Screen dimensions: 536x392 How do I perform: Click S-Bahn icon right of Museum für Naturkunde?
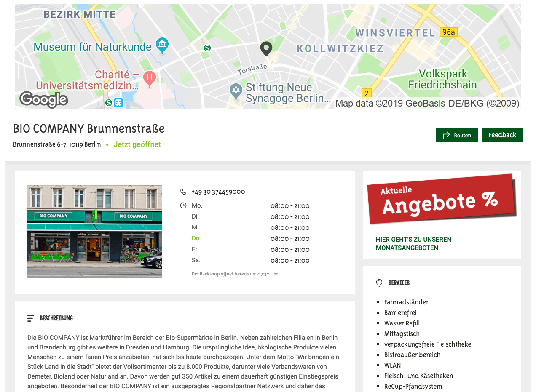(x=207, y=48)
